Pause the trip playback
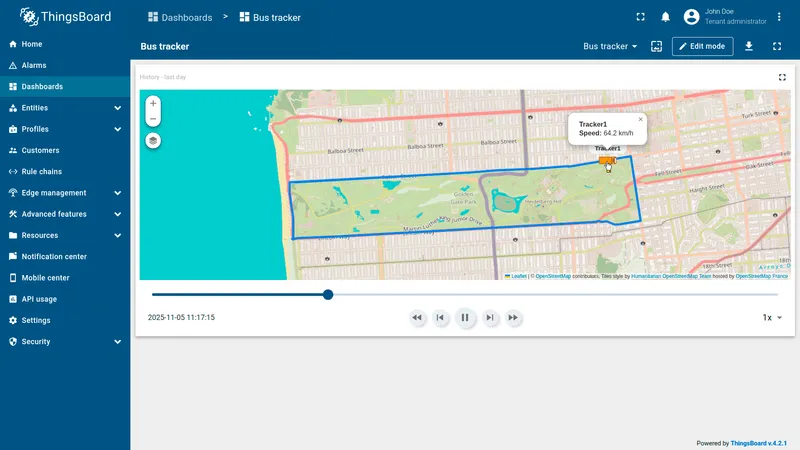Screen dimensions: 800x450 click(x=465, y=317)
